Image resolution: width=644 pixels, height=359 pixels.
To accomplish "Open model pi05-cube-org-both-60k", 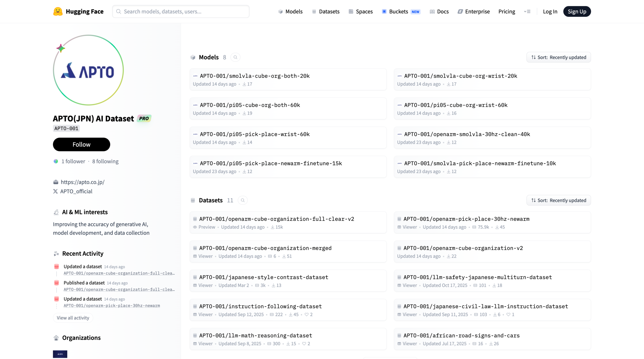I will pyautogui.click(x=288, y=109).
